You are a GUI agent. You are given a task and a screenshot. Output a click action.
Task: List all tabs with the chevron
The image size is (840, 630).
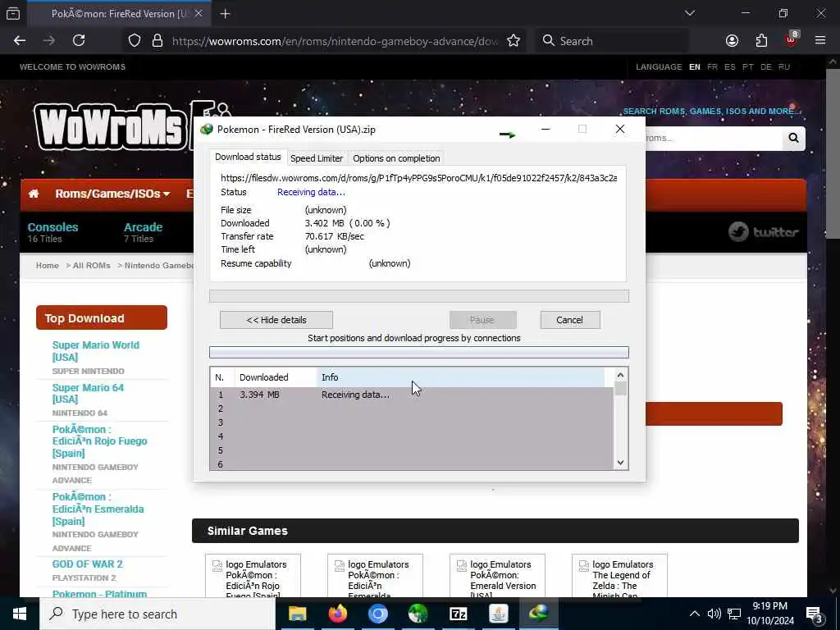690,13
